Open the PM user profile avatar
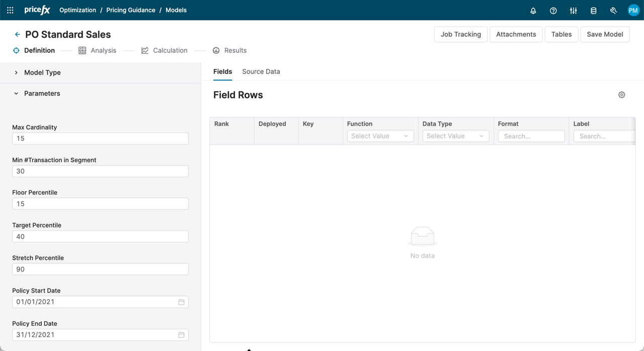The height and width of the screenshot is (351, 644). tap(633, 11)
